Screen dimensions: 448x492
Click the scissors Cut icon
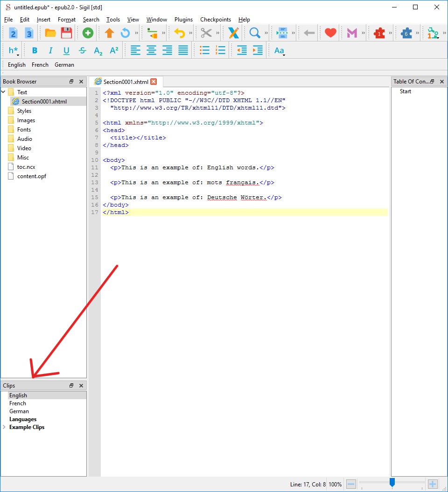click(206, 33)
